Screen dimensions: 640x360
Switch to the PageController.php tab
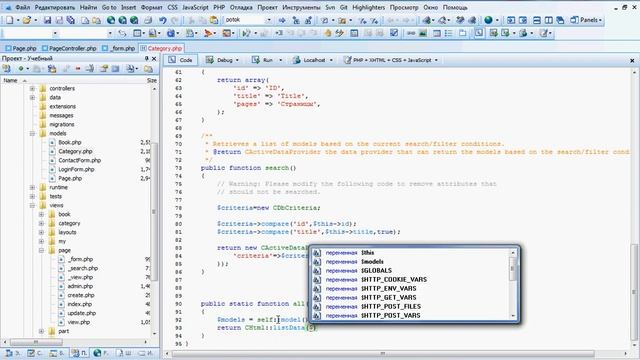click(69, 48)
